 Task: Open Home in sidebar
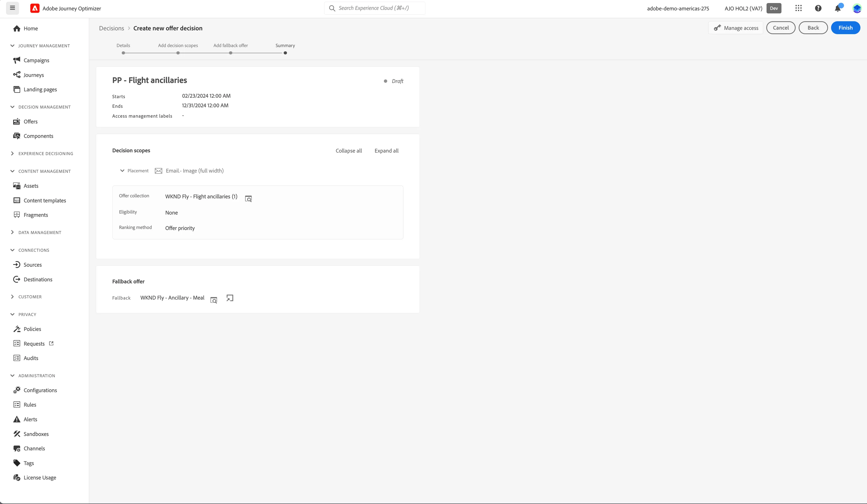click(x=31, y=29)
